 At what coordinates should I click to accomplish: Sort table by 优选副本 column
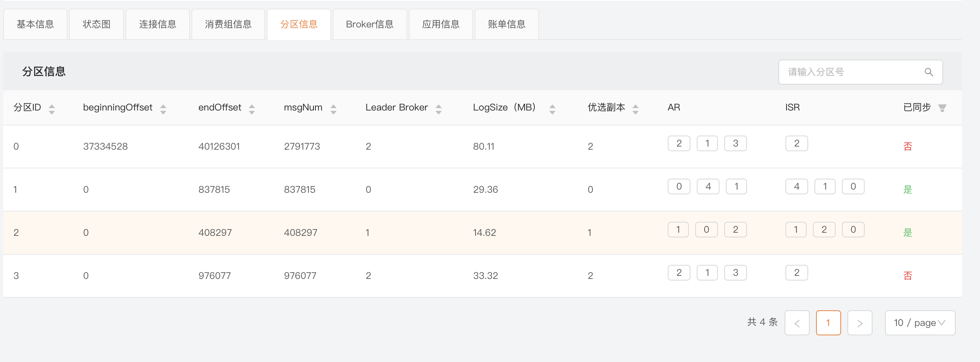tap(636, 109)
